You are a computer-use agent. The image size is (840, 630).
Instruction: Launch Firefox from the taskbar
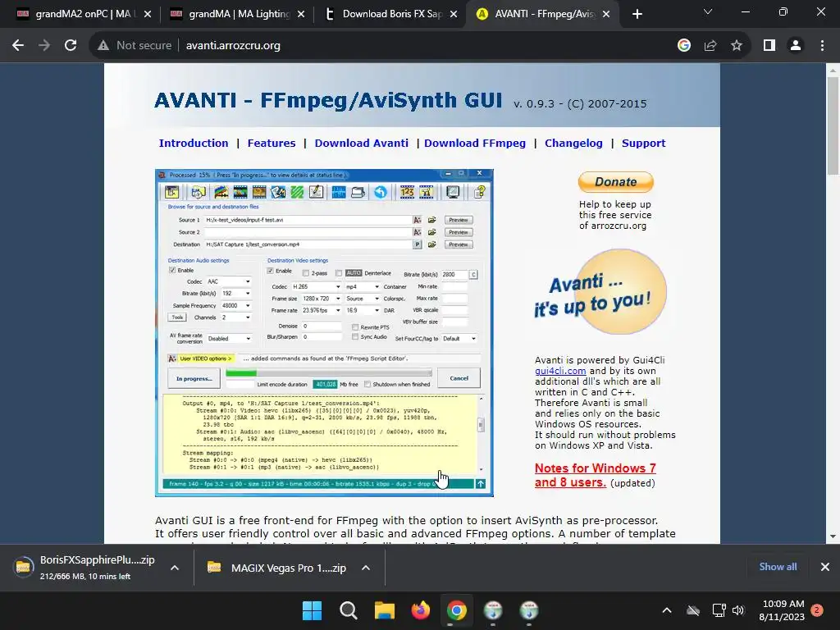coord(421,610)
